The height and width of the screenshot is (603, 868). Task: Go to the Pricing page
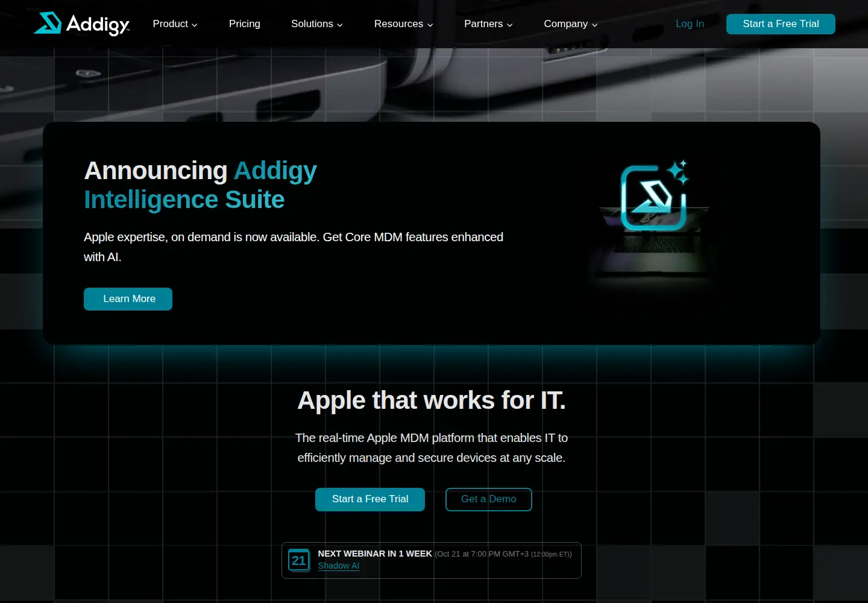(x=245, y=24)
